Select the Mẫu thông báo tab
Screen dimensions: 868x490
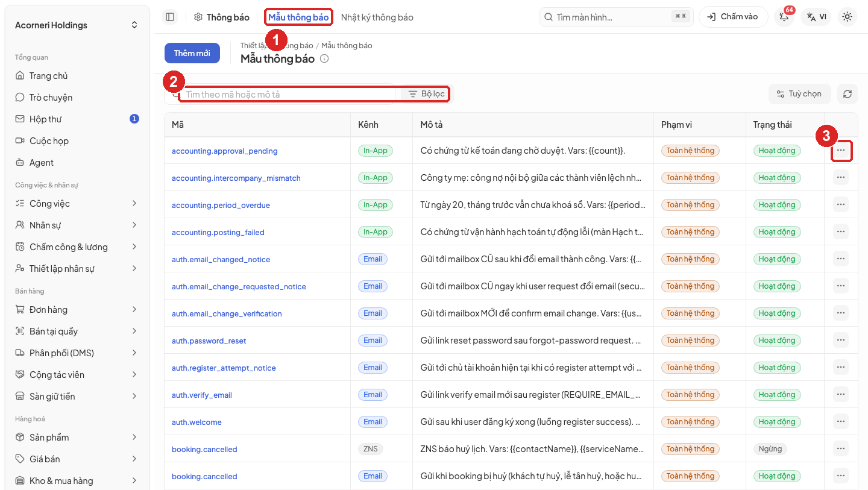coord(299,17)
